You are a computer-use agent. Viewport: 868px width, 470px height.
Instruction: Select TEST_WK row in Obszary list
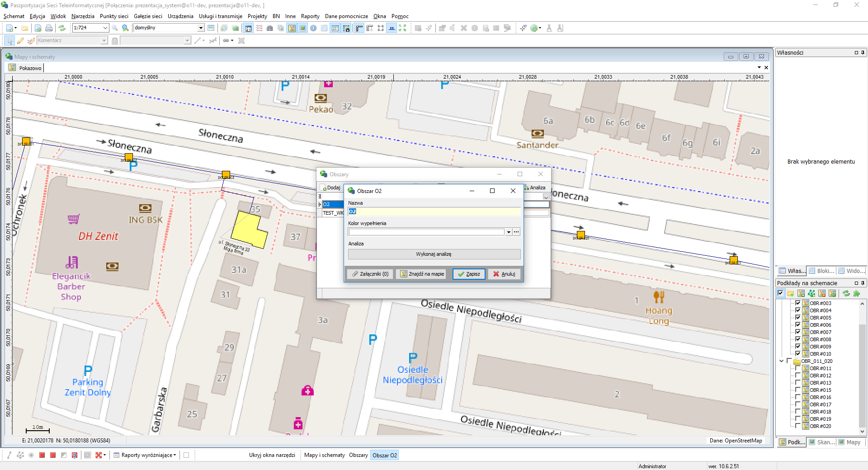point(333,213)
